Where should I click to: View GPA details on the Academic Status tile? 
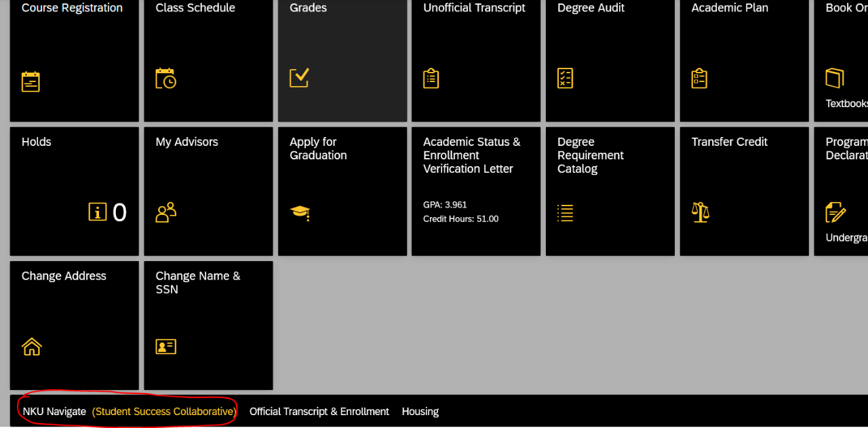coord(443,204)
